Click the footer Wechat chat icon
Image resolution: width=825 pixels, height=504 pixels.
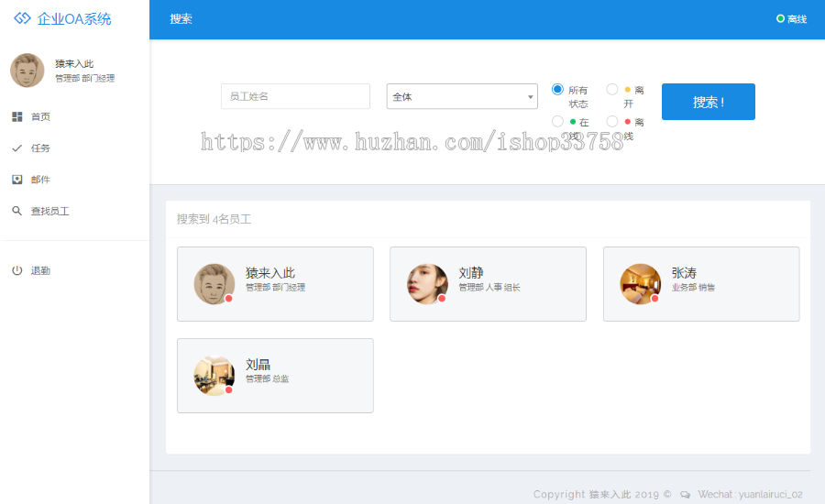(685, 495)
